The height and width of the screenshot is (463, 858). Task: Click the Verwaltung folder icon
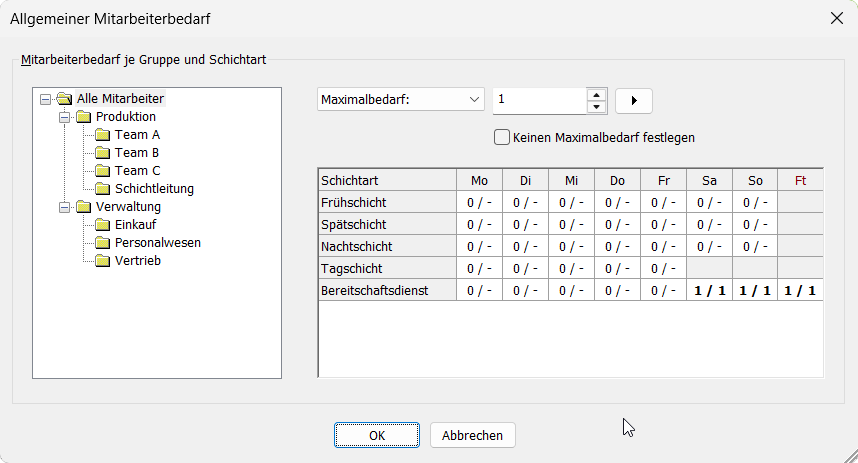(x=84, y=207)
